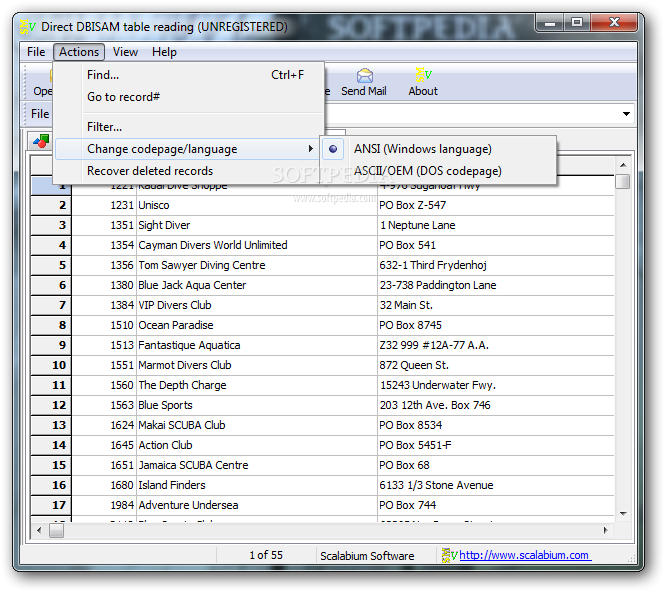Click the 32 Main St. cell

click(496, 305)
